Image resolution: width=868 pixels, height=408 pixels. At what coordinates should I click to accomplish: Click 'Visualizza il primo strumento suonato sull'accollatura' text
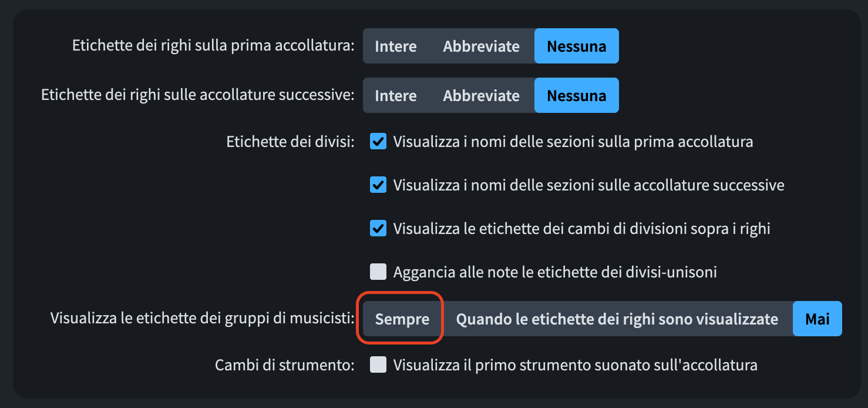575,365
